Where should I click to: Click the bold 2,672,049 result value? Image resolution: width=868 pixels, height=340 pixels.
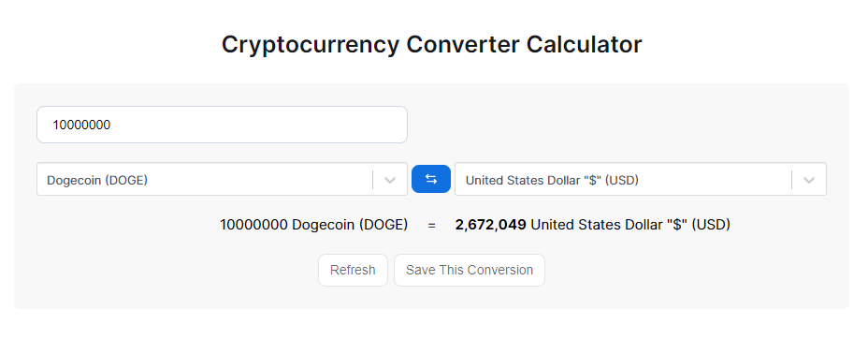[x=490, y=225]
